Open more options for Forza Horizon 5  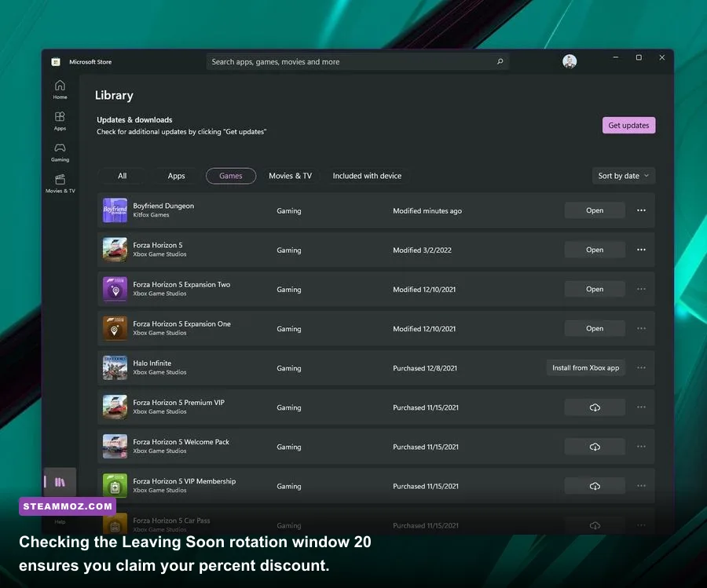(641, 250)
